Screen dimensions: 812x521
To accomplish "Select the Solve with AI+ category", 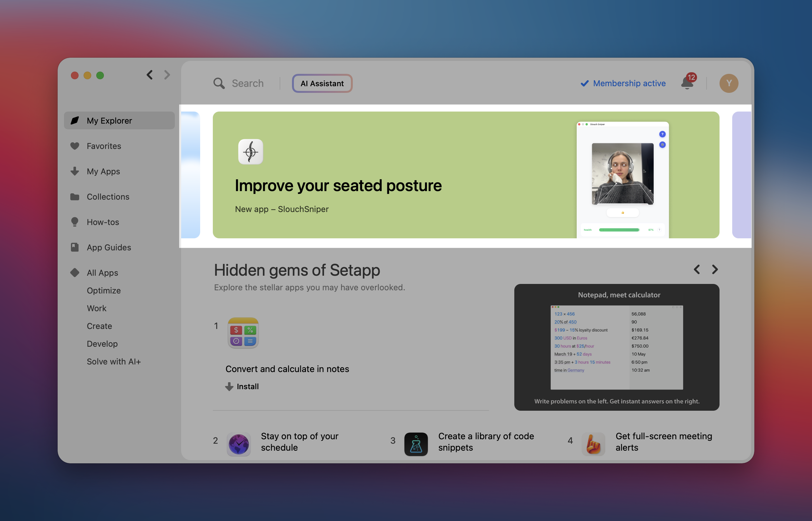I will click(114, 362).
